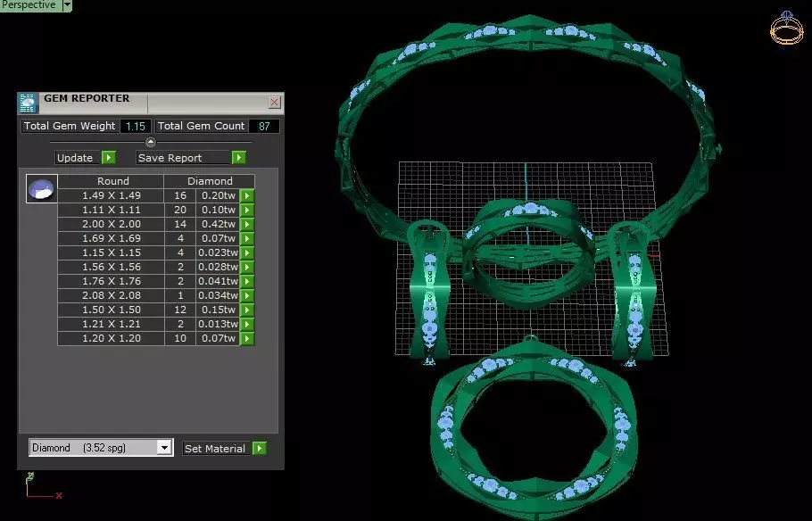Click the 0.028tw weight cell

218,267
